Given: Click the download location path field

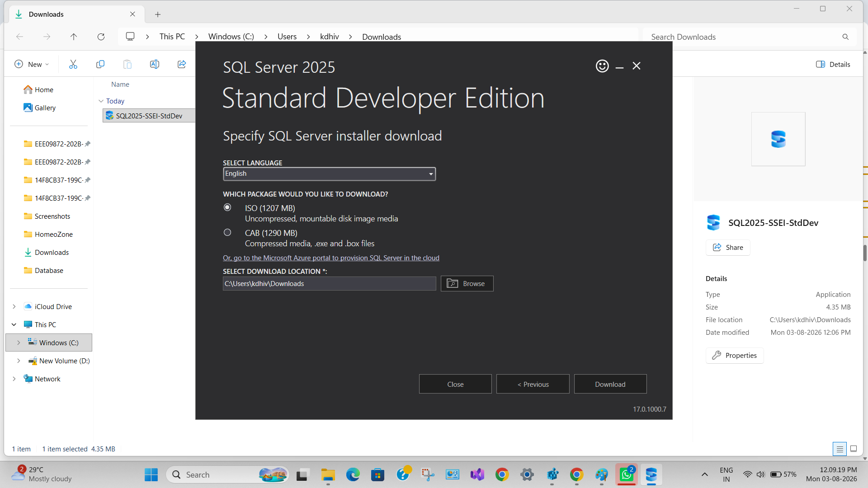Looking at the screenshot, I should point(329,284).
